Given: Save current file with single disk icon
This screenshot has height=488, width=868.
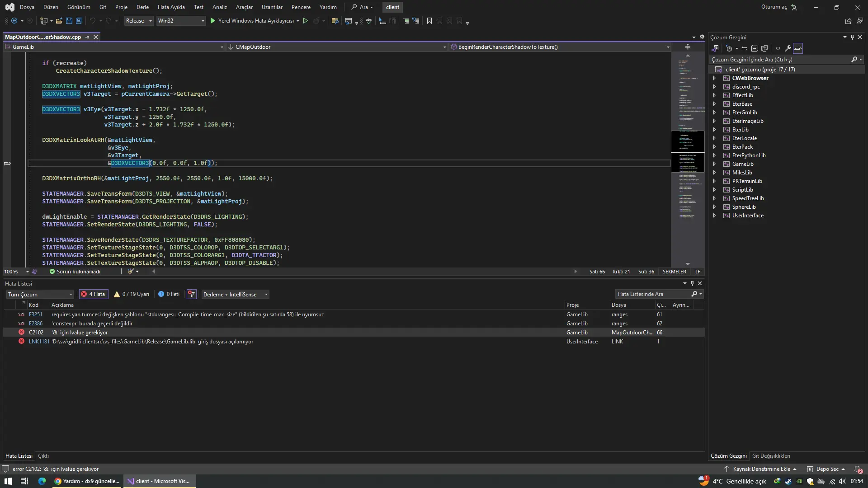Looking at the screenshot, I should click(x=69, y=21).
